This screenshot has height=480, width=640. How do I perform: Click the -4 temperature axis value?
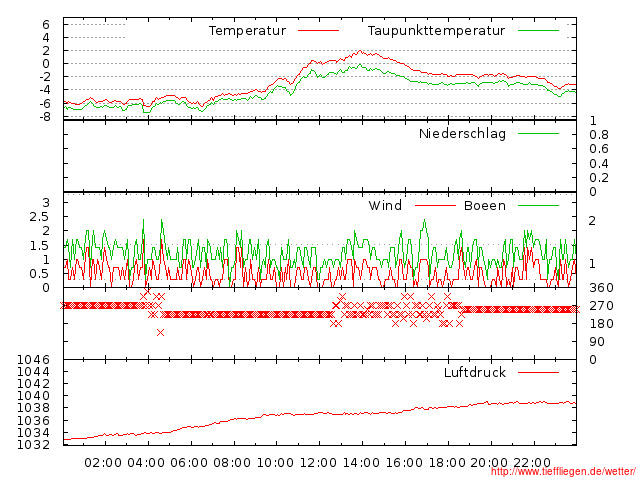coord(44,90)
